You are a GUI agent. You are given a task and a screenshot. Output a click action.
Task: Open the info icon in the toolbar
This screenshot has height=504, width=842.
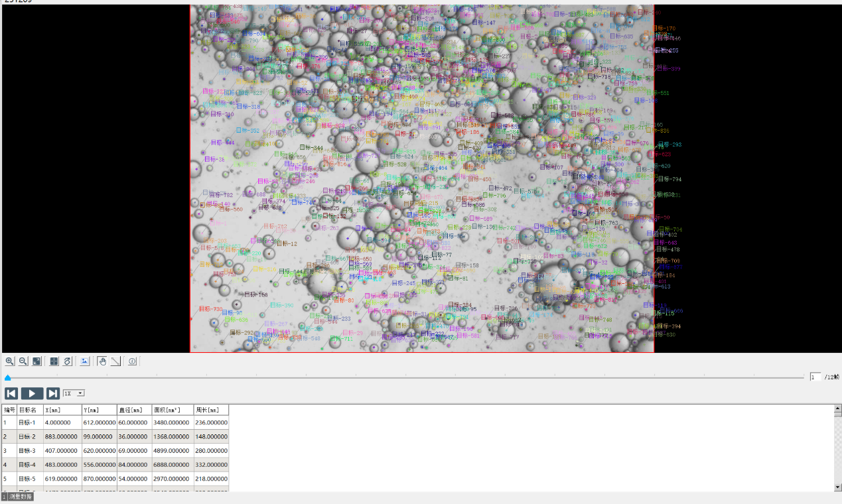132,361
